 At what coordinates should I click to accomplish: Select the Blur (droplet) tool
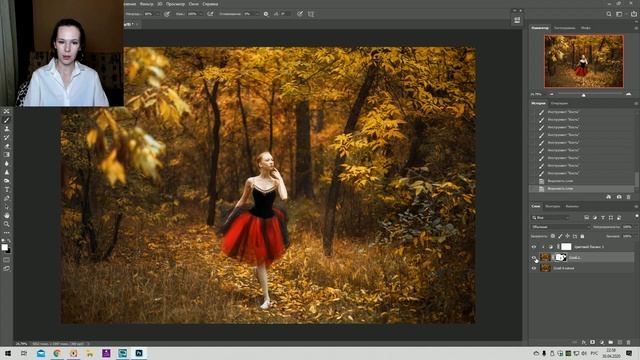[x=7, y=163]
